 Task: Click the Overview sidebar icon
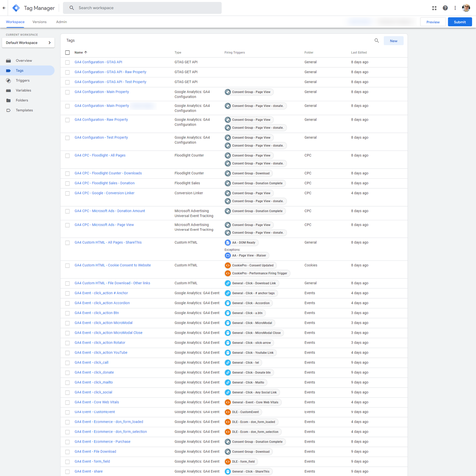8,61
